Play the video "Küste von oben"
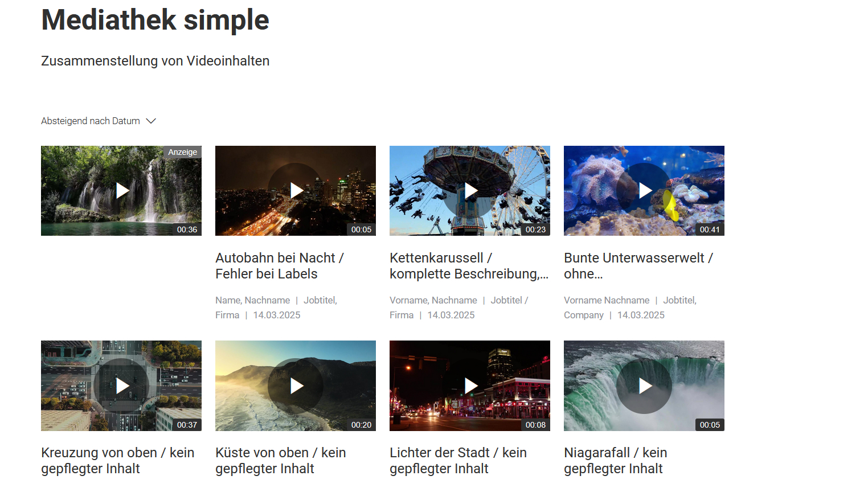The image size is (868, 488). (x=296, y=386)
